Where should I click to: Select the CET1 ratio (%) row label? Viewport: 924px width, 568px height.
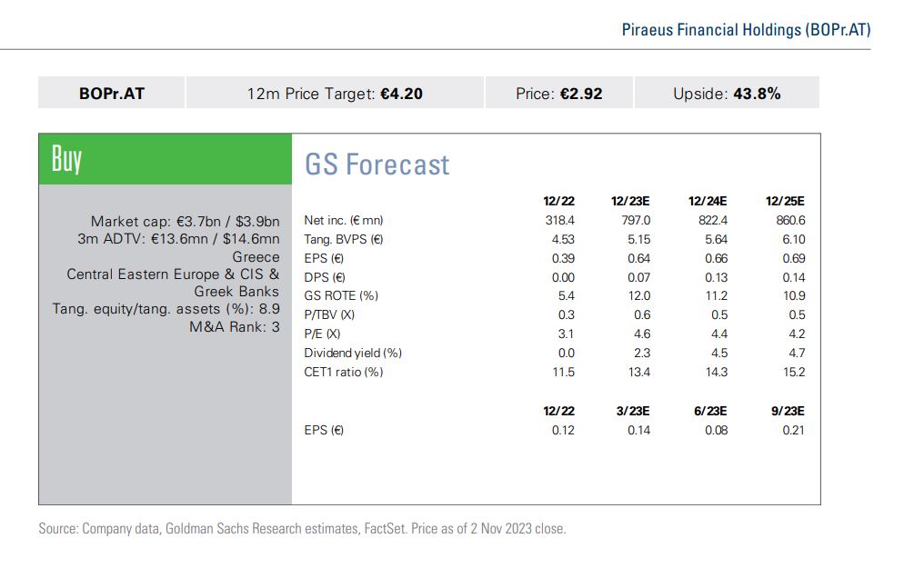coord(344,372)
